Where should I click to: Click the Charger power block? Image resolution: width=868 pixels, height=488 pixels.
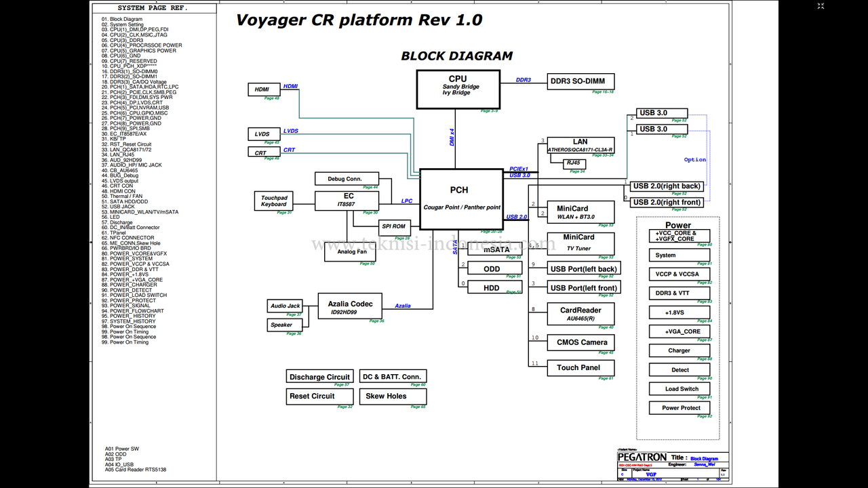pyautogui.click(x=679, y=351)
